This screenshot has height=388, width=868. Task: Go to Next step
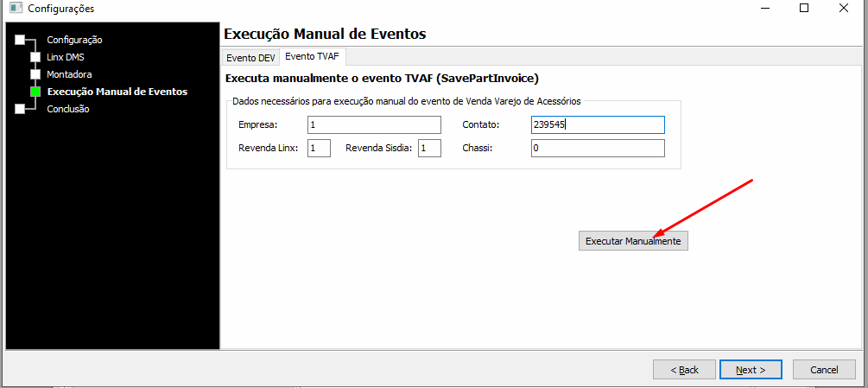[751, 370]
